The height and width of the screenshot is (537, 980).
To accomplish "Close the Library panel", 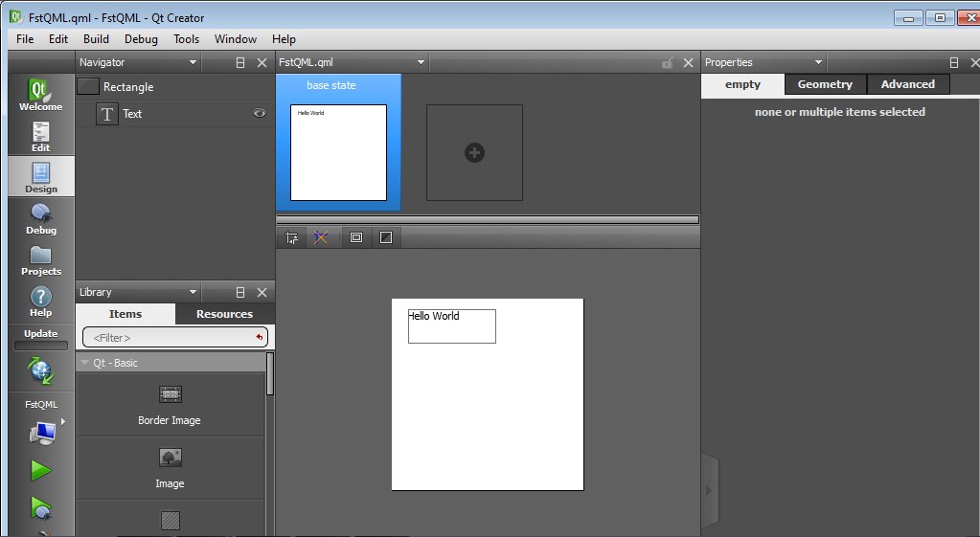I will pos(262,292).
